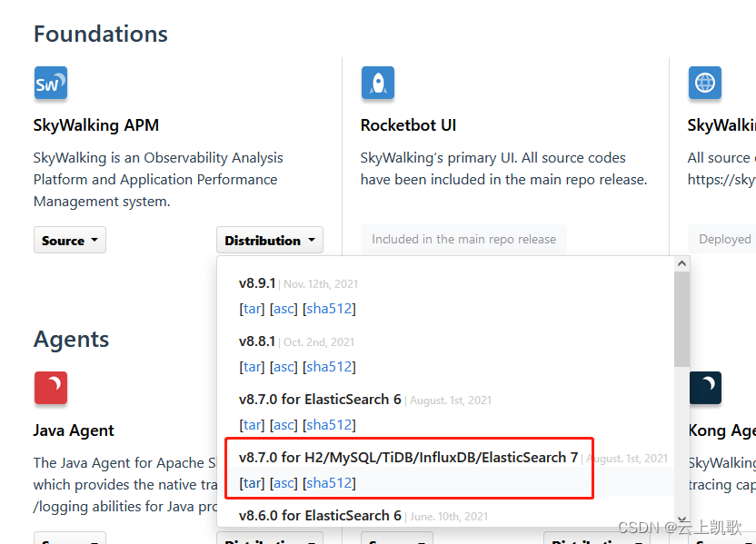Open v8.9.1 asc signature link
Screen dimensions: 756x544
[284, 309]
